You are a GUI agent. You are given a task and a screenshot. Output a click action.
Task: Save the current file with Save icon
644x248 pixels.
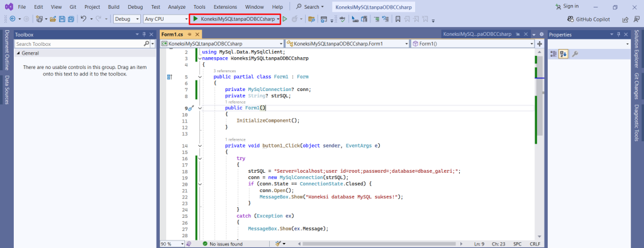[62, 19]
